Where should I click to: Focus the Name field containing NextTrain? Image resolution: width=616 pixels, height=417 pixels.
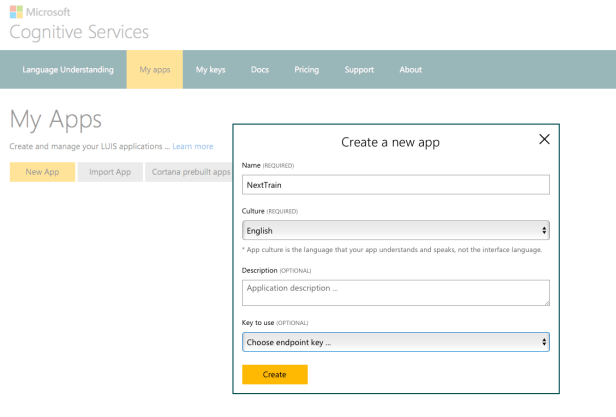[396, 185]
